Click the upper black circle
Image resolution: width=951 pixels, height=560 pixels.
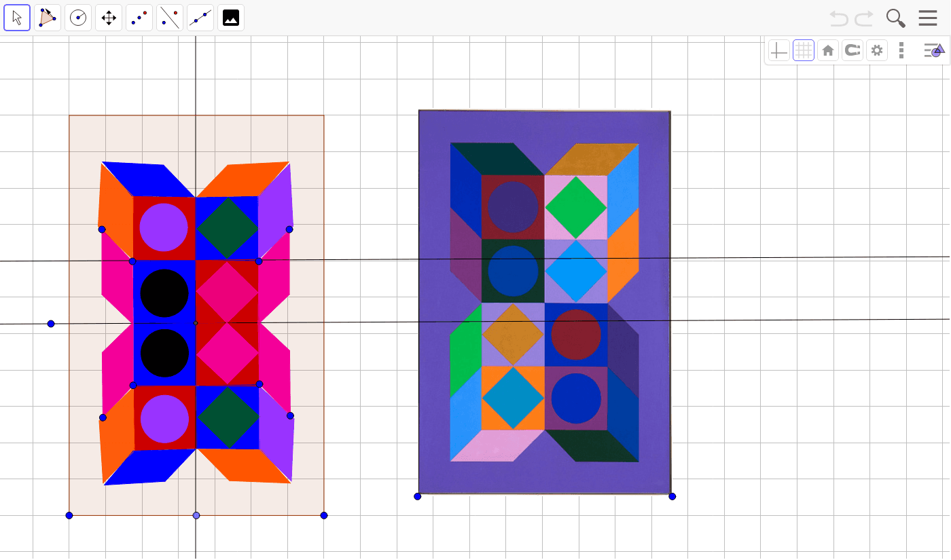pyautogui.click(x=164, y=293)
